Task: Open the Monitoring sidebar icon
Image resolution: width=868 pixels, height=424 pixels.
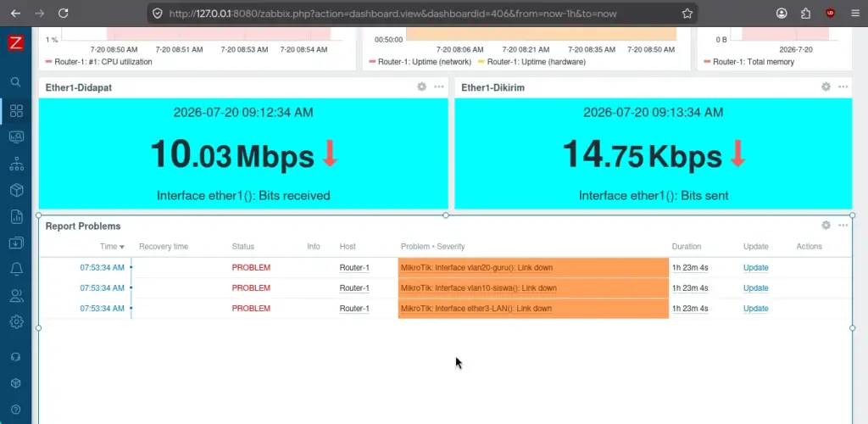Action: pos(16,137)
